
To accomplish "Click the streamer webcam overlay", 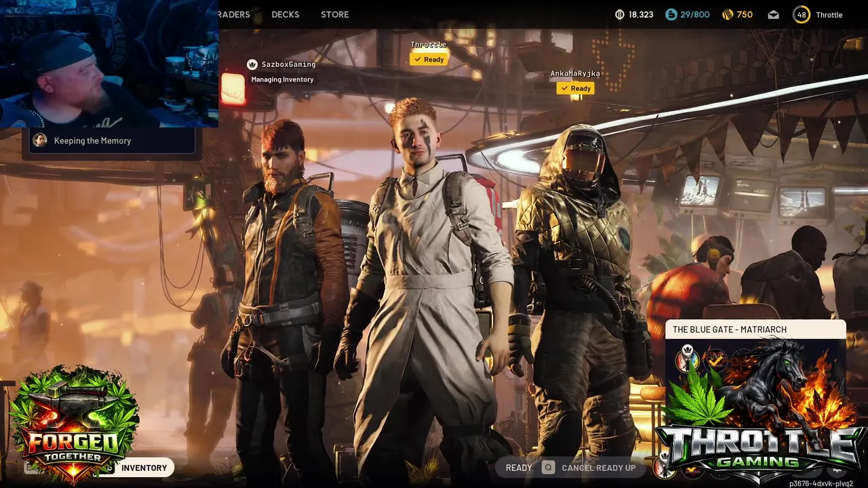I will (x=109, y=64).
